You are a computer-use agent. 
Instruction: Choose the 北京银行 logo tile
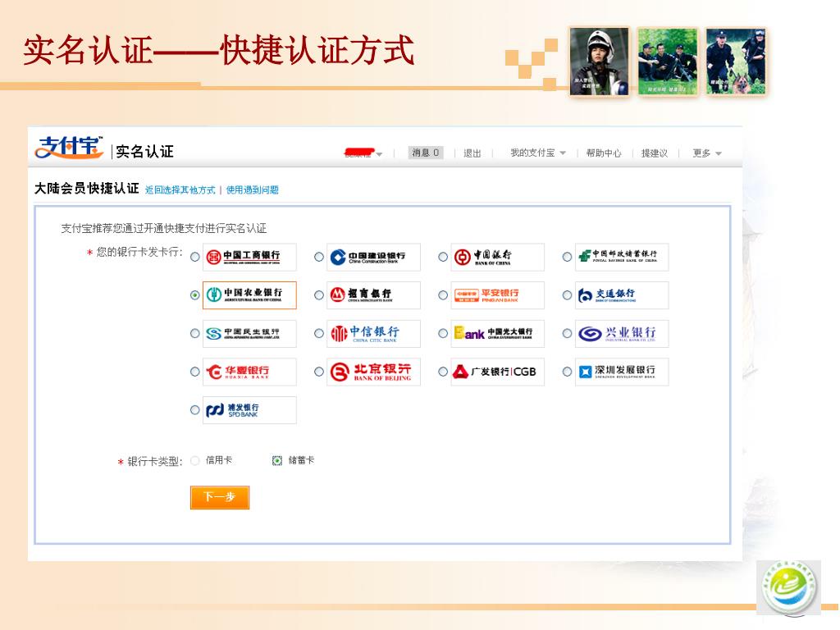[x=373, y=372]
